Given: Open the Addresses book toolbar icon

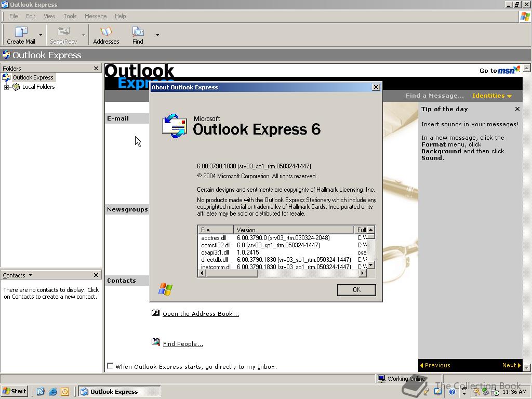Looking at the screenshot, I should [106, 32].
